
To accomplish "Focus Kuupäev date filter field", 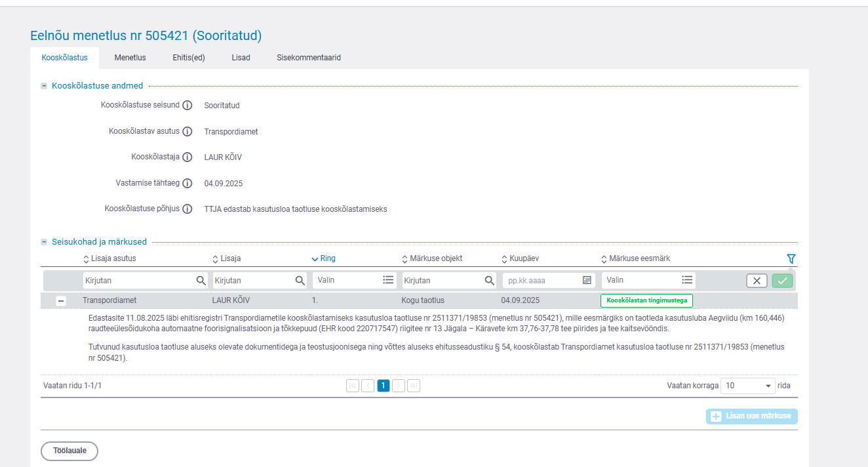I will (549, 280).
